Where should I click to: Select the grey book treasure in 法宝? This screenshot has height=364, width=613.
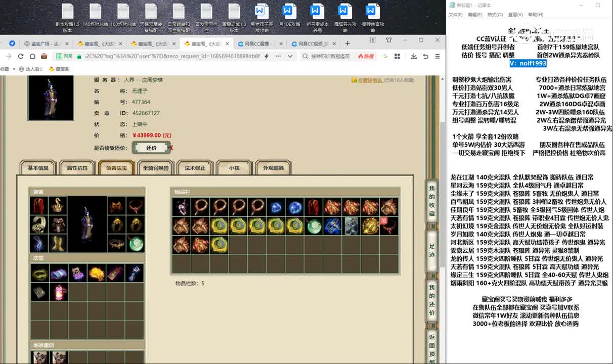tap(39, 292)
